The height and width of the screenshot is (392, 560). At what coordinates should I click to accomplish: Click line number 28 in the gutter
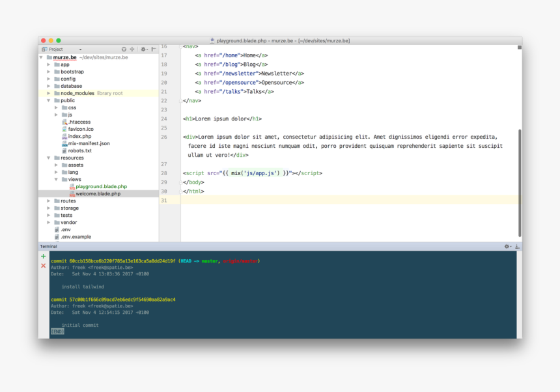(x=164, y=173)
